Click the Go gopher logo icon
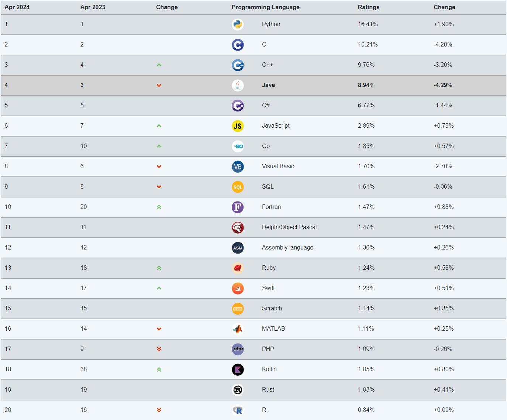 click(x=238, y=146)
